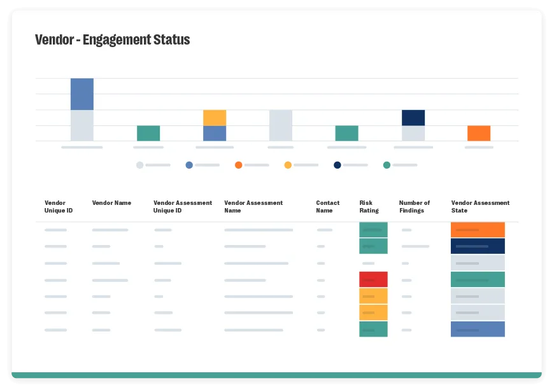
Task: Click the Risk Rating column header
Action: [369, 207]
